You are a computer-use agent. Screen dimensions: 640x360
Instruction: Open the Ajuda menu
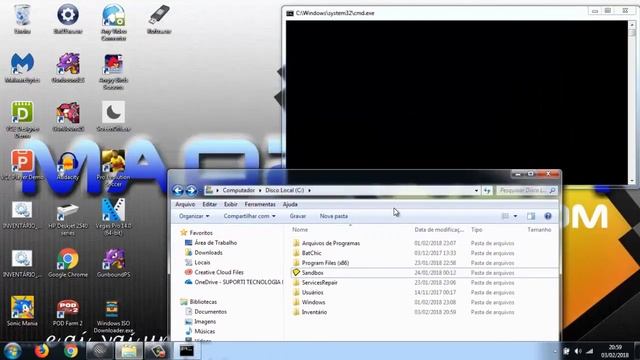290,204
